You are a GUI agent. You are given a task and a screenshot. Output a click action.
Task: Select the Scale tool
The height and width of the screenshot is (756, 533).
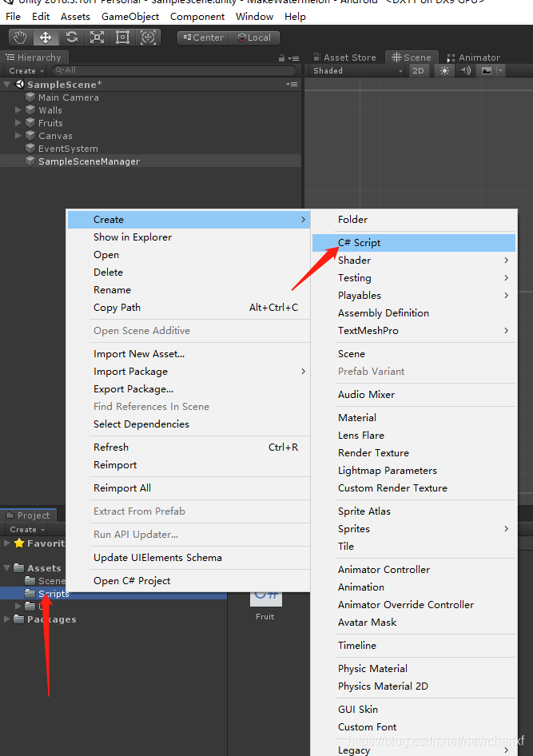pos(97,38)
